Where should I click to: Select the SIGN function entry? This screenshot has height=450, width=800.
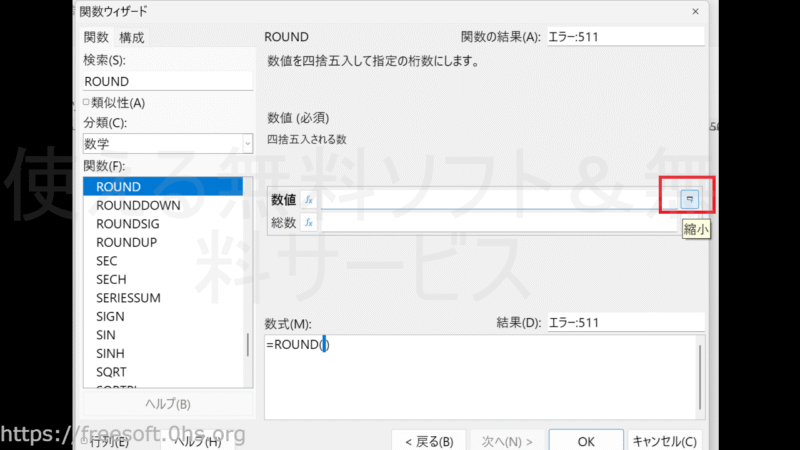110,316
